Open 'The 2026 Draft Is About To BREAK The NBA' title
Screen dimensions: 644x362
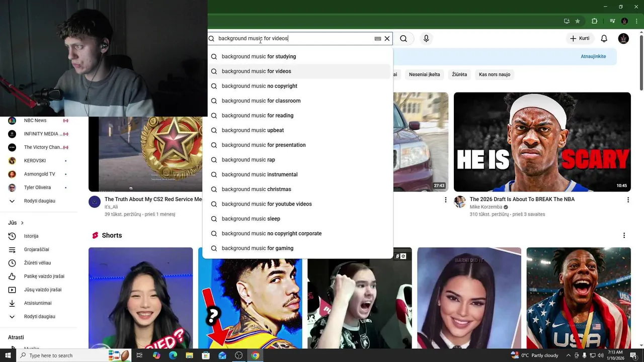click(x=522, y=199)
